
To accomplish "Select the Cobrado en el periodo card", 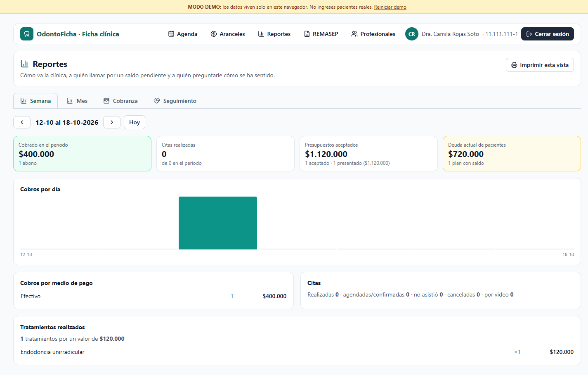I will click(x=83, y=154).
